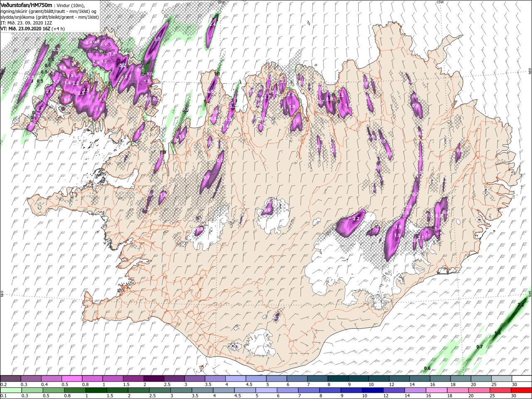
Task: Click the 15W longitude label at top edge
Action: (x=440, y=2)
